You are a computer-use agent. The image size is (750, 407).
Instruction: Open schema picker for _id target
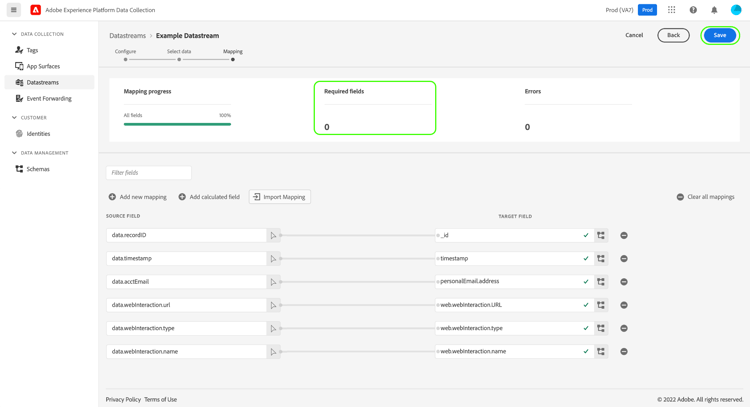tap(601, 235)
